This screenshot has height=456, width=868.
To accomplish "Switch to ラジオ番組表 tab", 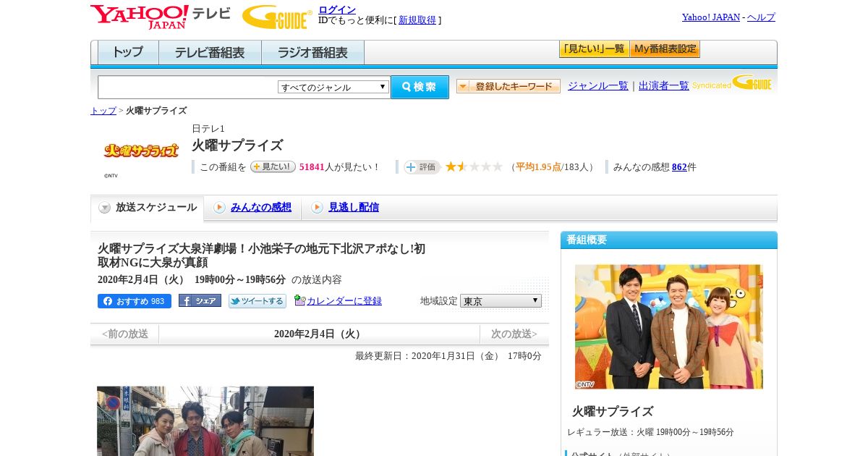I will pos(312,53).
